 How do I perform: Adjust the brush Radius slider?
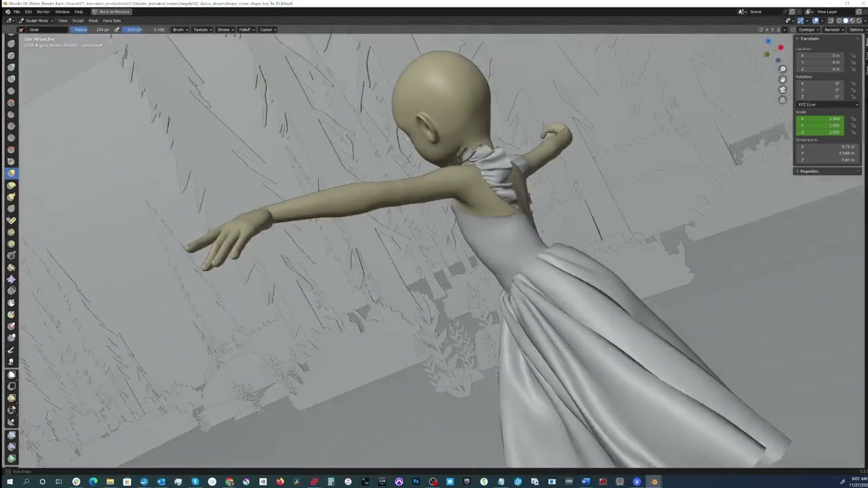(91, 30)
